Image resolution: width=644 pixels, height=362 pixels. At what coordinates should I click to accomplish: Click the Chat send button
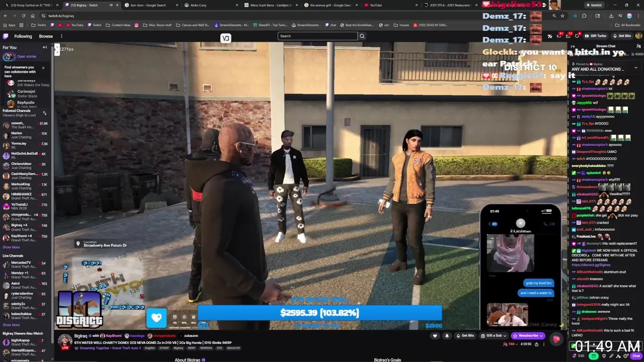coord(636,356)
